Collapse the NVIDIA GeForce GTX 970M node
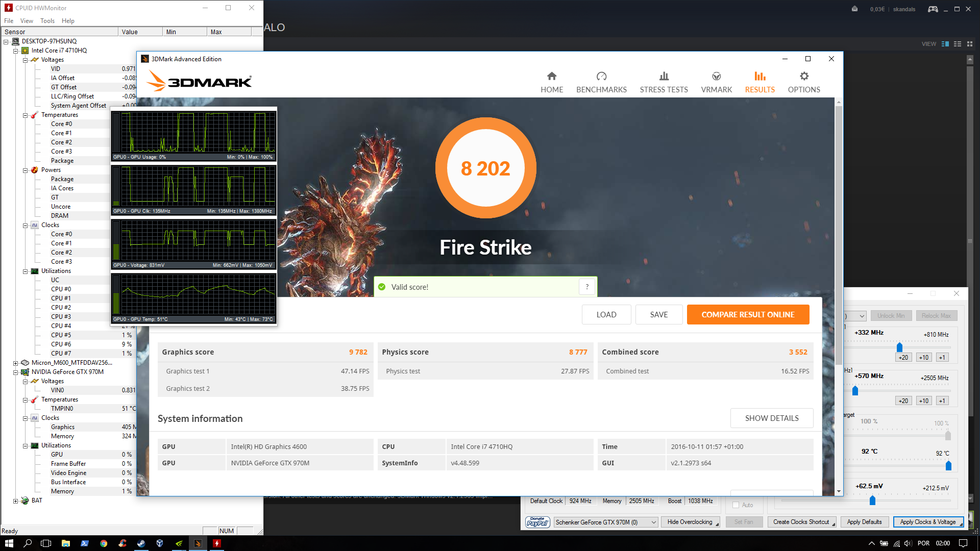The image size is (980, 551). pyautogui.click(x=16, y=372)
